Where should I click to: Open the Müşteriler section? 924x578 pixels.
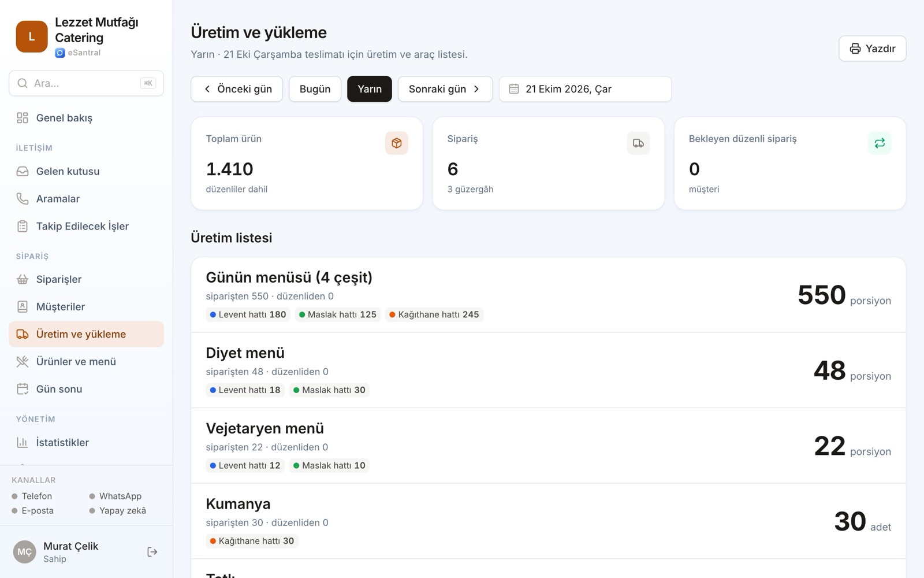pyautogui.click(x=86, y=307)
